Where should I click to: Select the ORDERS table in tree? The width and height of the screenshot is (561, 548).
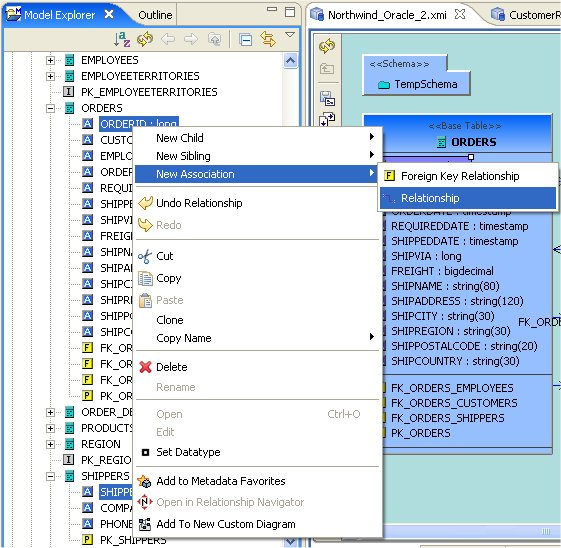[x=102, y=108]
